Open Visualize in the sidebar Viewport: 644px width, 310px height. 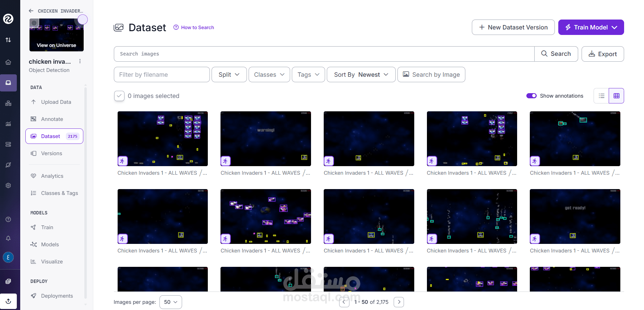[54, 262]
